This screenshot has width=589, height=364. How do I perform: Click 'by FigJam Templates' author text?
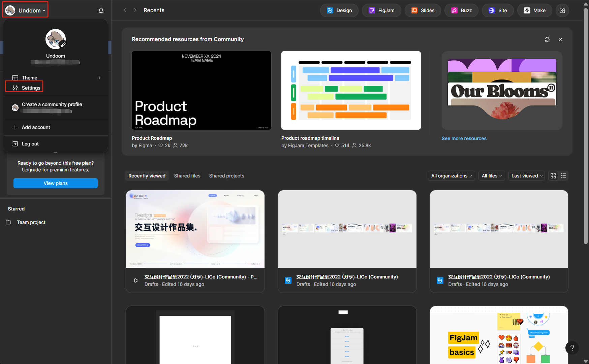click(305, 145)
